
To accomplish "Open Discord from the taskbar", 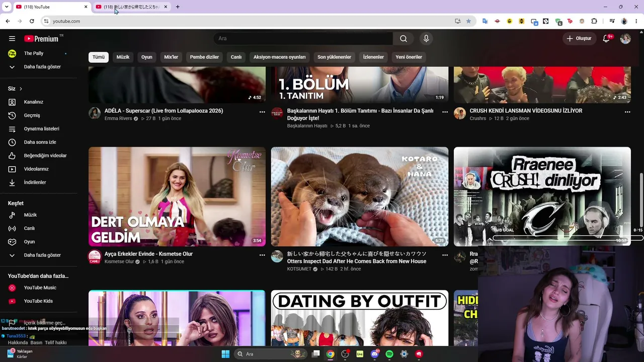I will coord(374,354).
